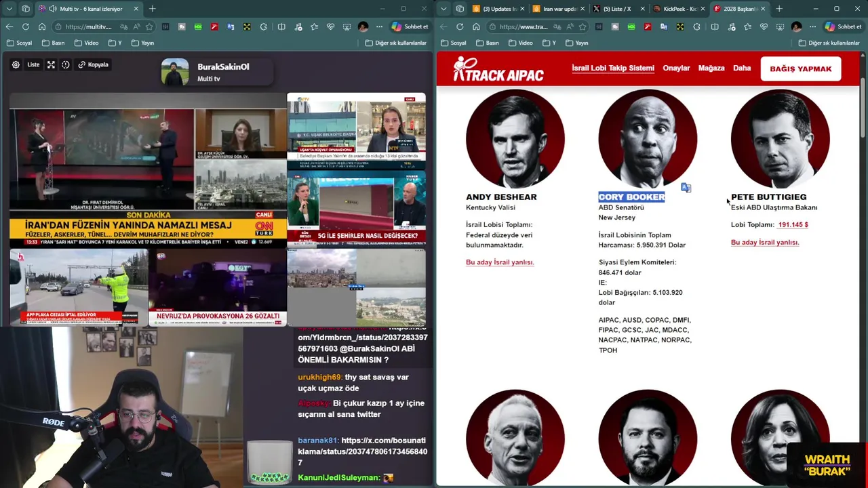Click Sohbet et Copilot button in left window

point(410,26)
